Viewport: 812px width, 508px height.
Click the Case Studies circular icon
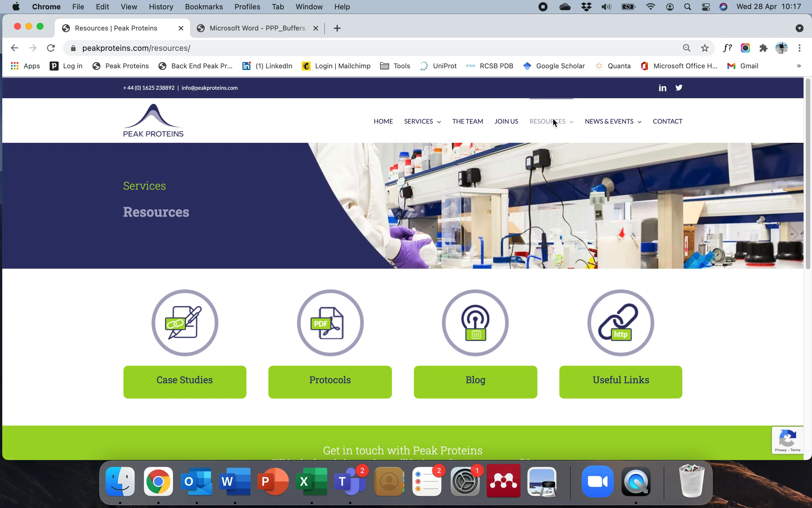(185, 323)
